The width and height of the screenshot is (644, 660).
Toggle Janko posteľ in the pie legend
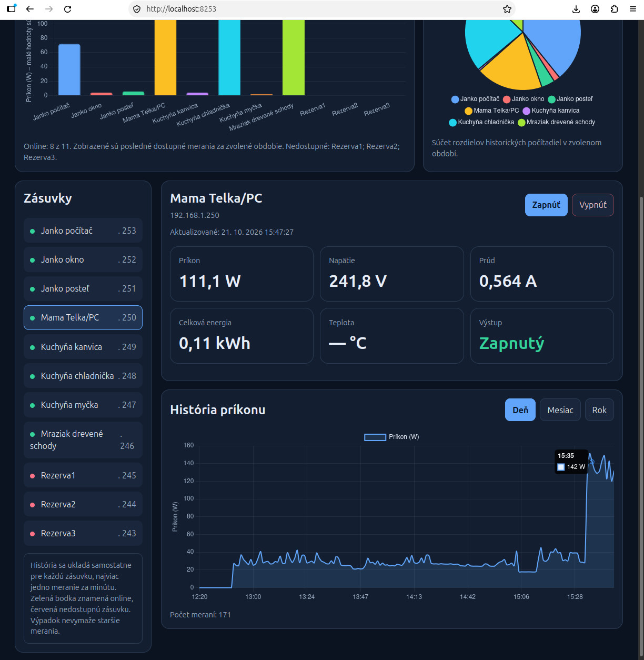tap(570, 99)
